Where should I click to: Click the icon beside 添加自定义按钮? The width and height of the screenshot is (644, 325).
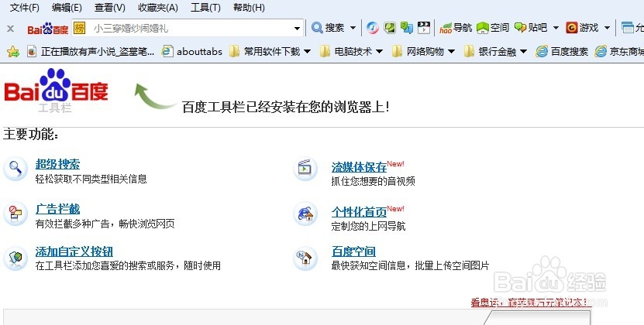(15, 258)
